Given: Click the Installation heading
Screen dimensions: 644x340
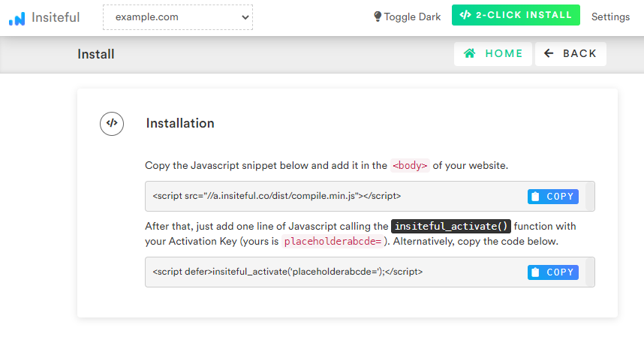Looking at the screenshot, I should click(180, 123).
